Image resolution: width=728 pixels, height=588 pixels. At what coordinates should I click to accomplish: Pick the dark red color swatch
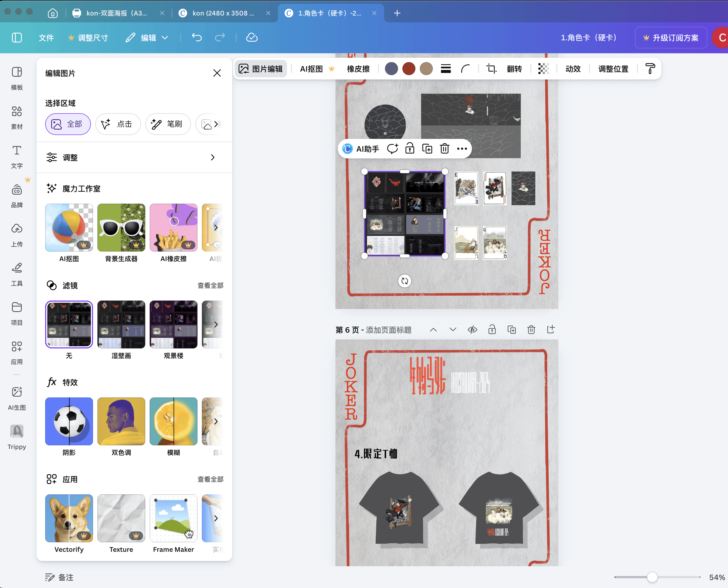409,69
